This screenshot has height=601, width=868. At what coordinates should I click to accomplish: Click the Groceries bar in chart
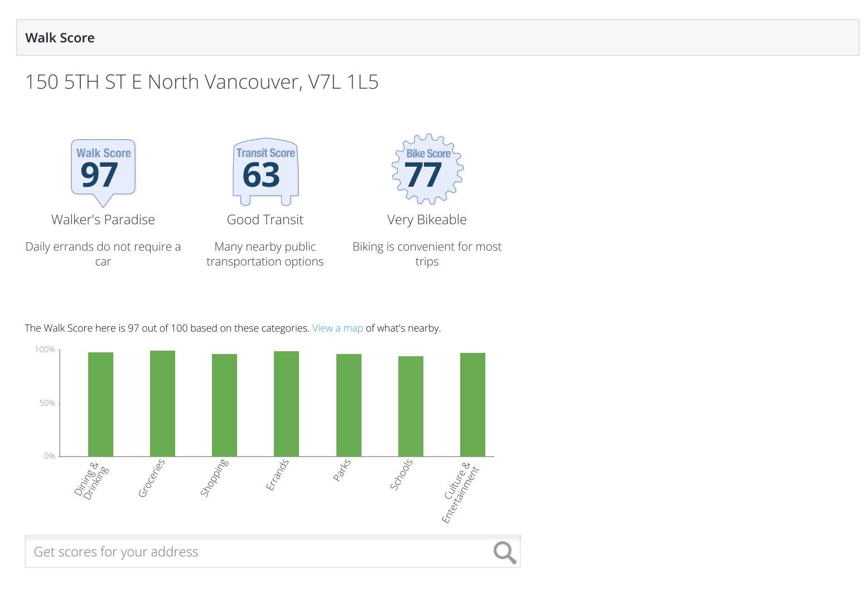[162, 404]
